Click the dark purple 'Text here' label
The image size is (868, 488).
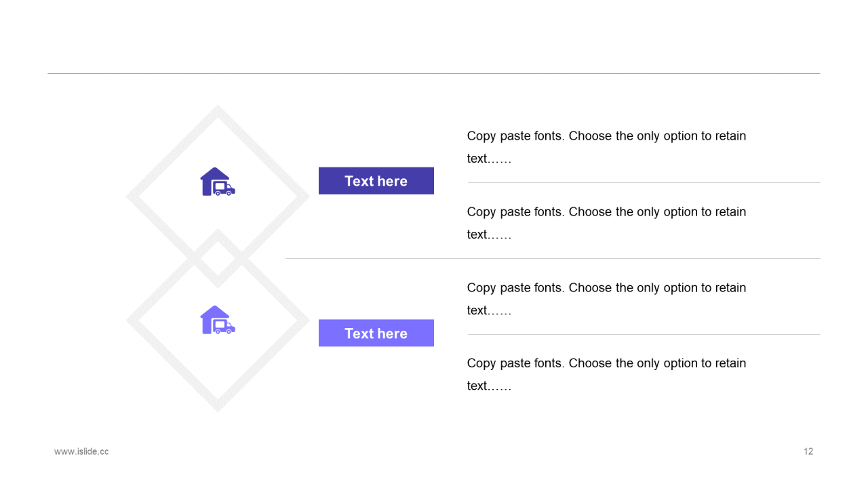[376, 181]
